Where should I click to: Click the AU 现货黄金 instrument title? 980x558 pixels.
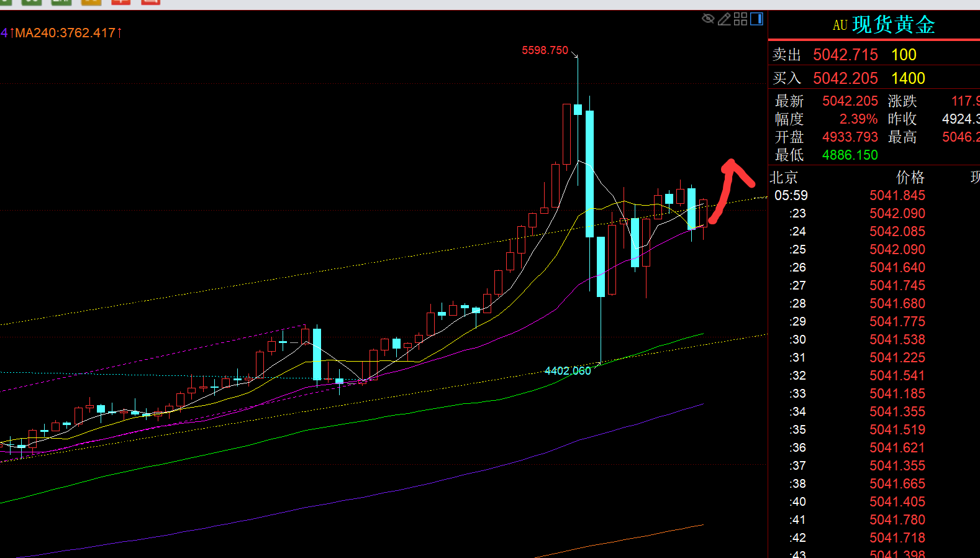tap(884, 25)
